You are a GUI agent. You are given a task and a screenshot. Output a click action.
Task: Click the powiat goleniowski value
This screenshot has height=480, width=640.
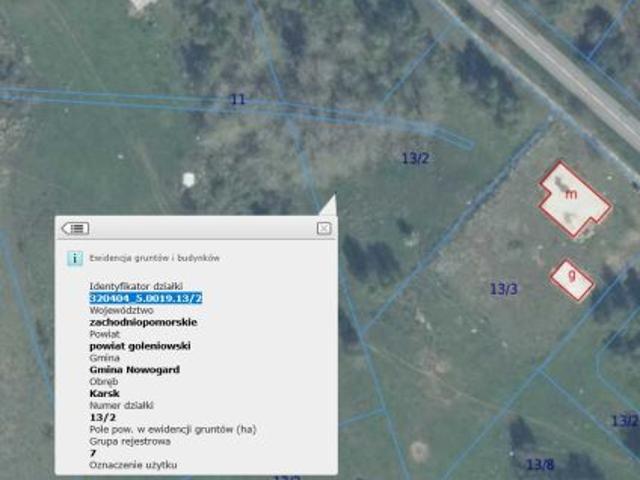click(x=140, y=346)
